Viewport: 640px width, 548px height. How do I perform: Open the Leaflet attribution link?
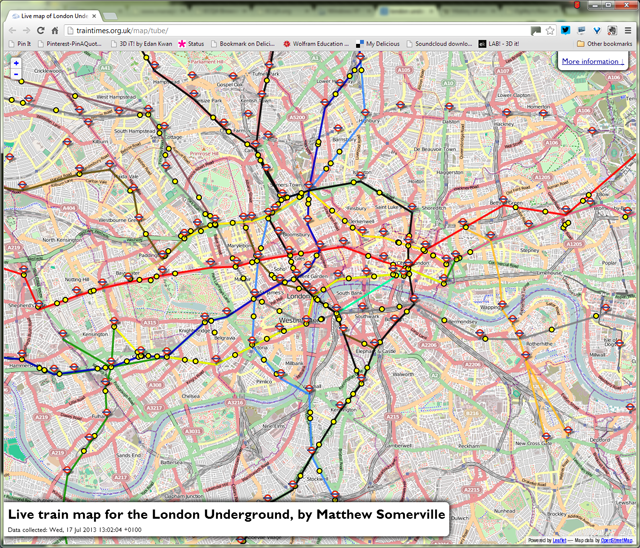pos(559,540)
